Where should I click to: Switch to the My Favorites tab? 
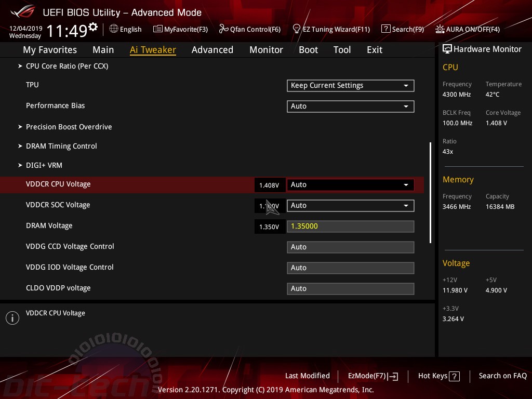50,50
